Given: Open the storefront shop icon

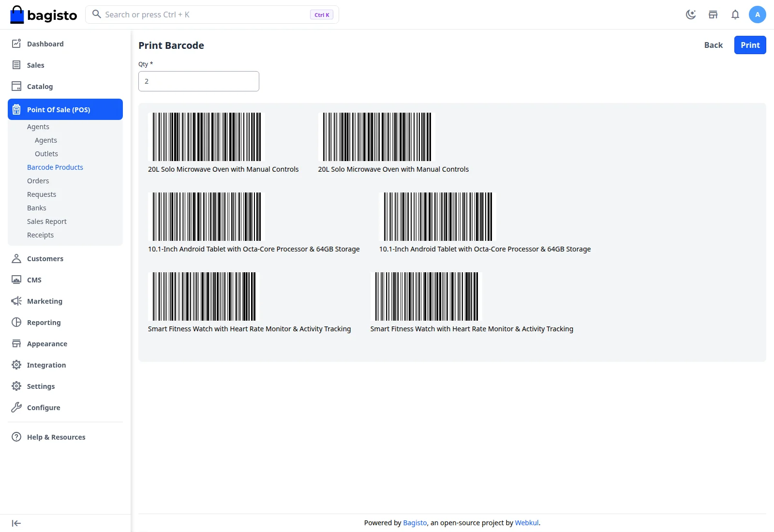Looking at the screenshot, I should 713,15.
